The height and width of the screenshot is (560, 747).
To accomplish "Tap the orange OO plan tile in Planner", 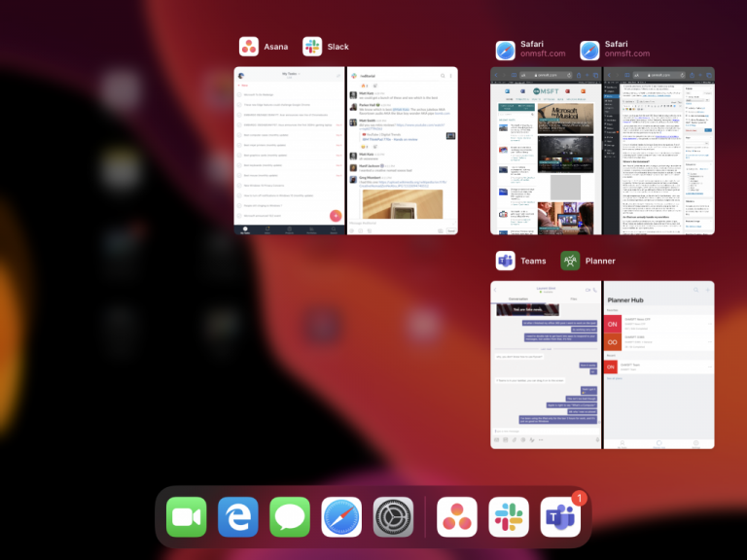I will pyautogui.click(x=612, y=342).
